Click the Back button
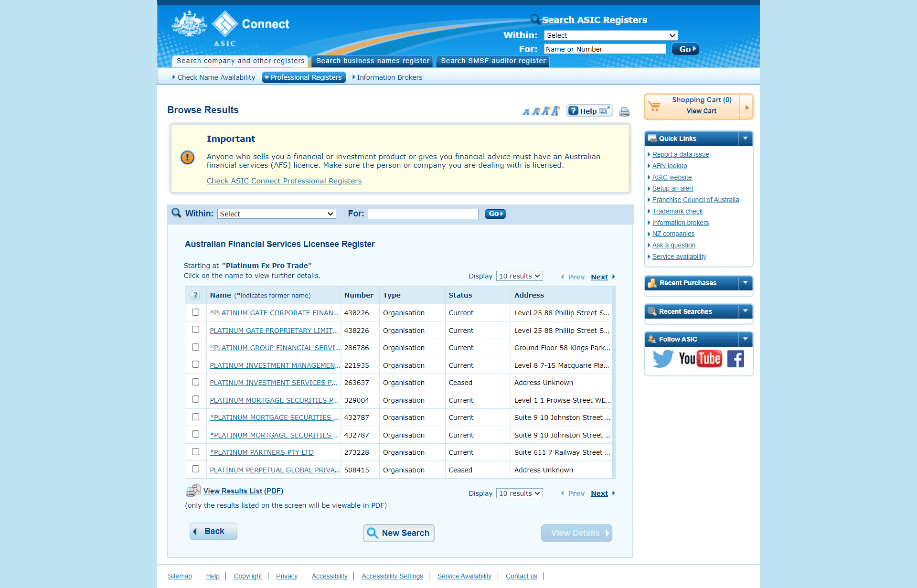The image size is (917, 588). (x=213, y=531)
